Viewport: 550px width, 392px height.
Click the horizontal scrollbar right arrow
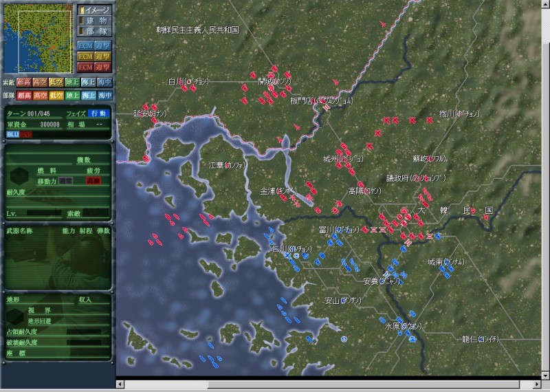click(537, 384)
